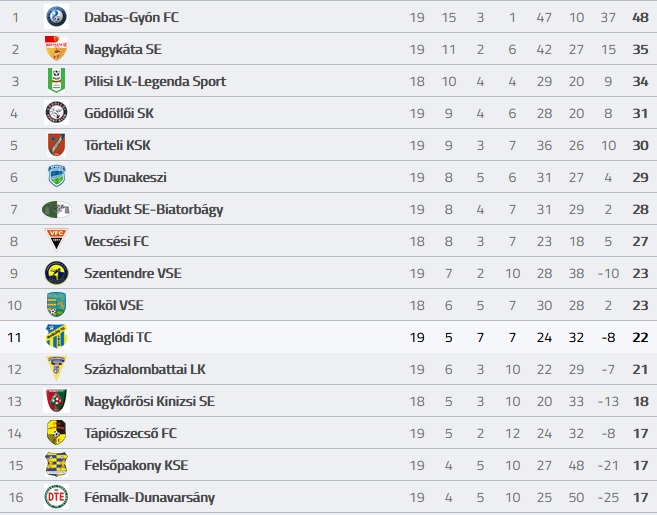This screenshot has height=515, width=657.
Task: Select the Tököl VSE team name
Action: (114, 305)
